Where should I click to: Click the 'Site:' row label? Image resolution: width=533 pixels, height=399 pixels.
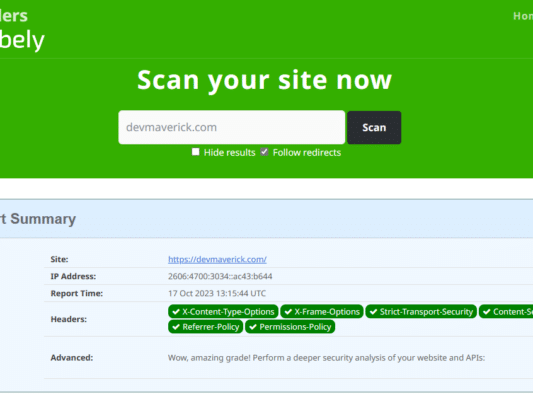(x=59, y=259)
